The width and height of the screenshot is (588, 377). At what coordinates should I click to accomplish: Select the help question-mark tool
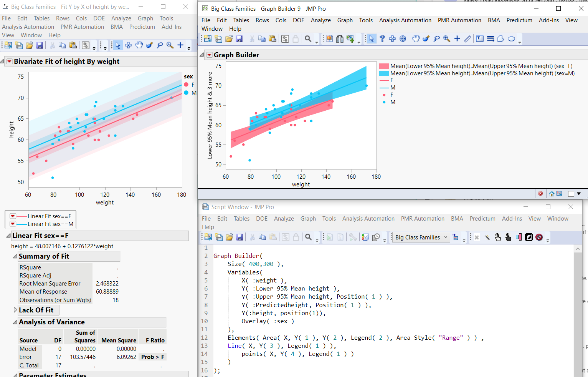(x=382, y=39)
